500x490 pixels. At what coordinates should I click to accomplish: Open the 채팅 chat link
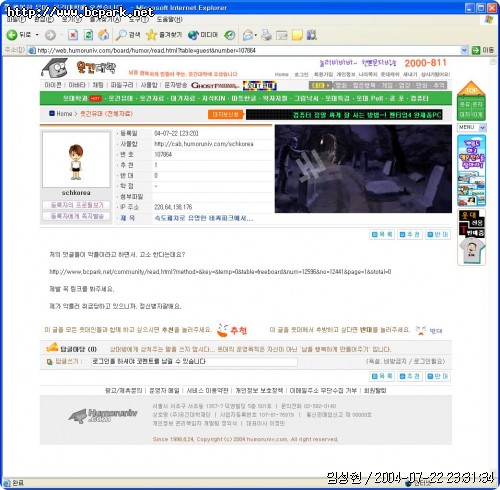(x=98, y=85)
